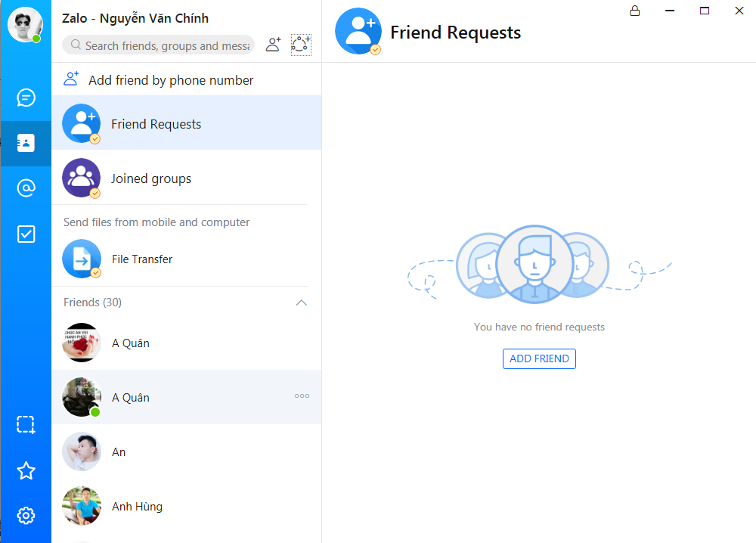Select Friend Requests in the contacts list
756x543 pixels.
[156, 124]
